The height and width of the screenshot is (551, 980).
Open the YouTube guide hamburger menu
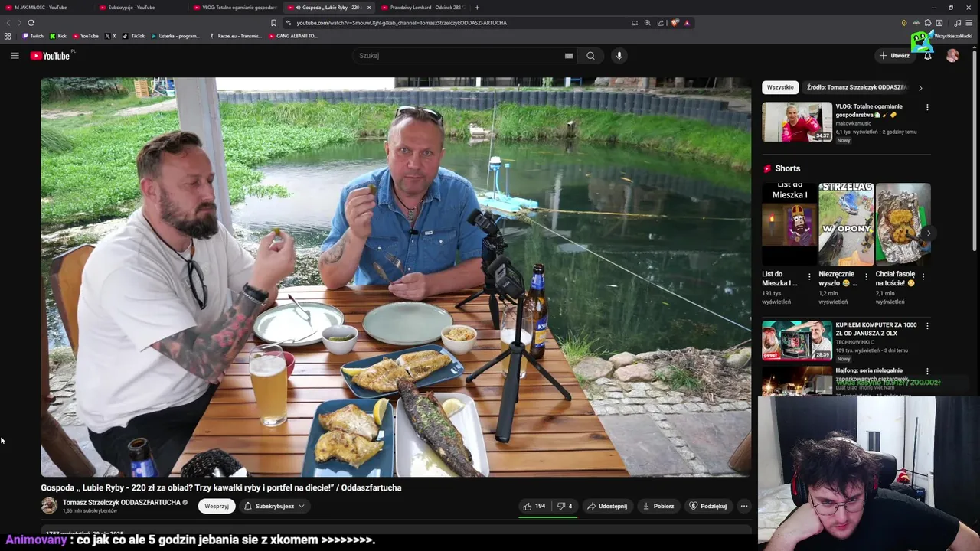pyautogui.click(x=15, y=55)
